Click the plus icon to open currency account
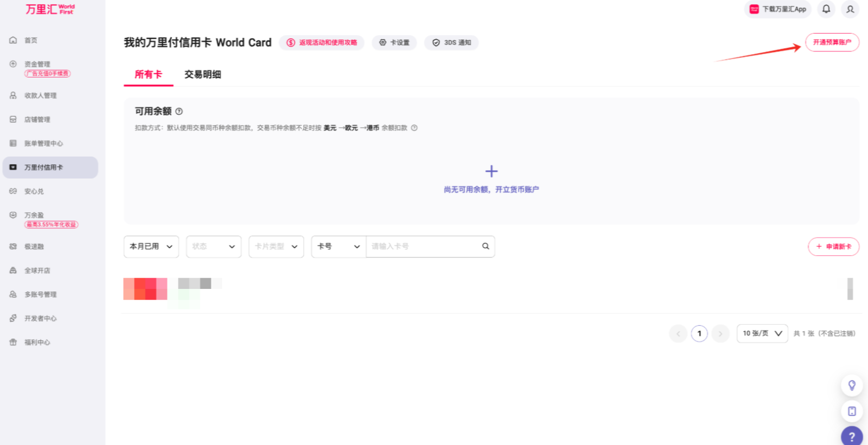 pos(491,171)
